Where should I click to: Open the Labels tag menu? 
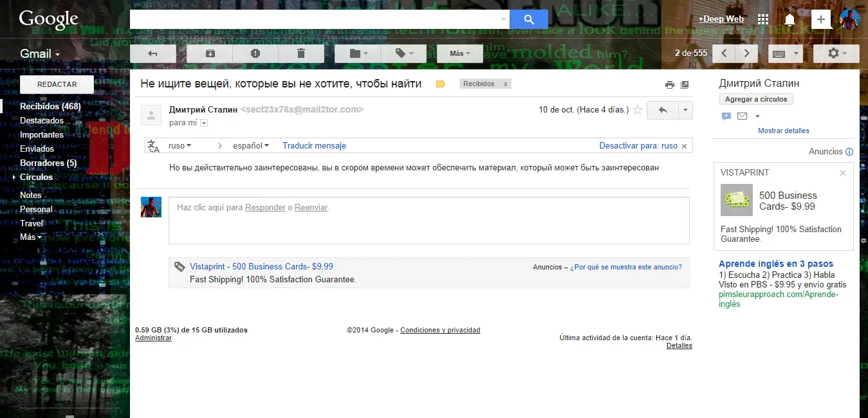(403, 53)
